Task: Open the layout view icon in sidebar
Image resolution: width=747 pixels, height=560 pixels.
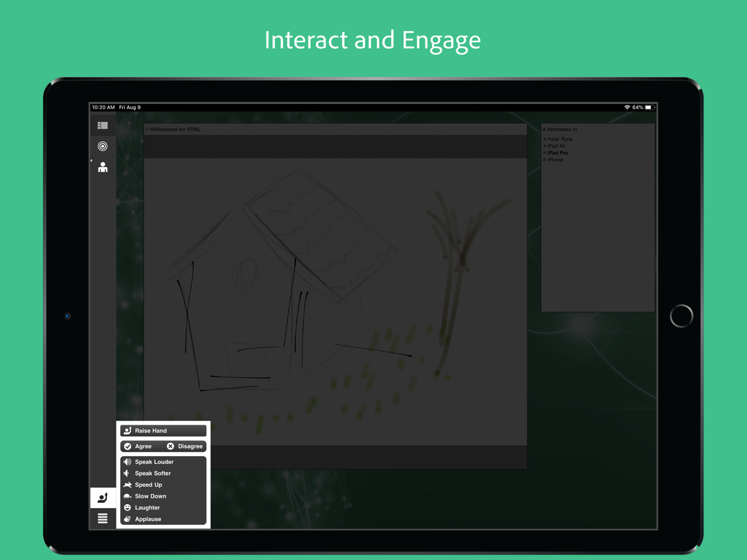Action: pos(103,126)
